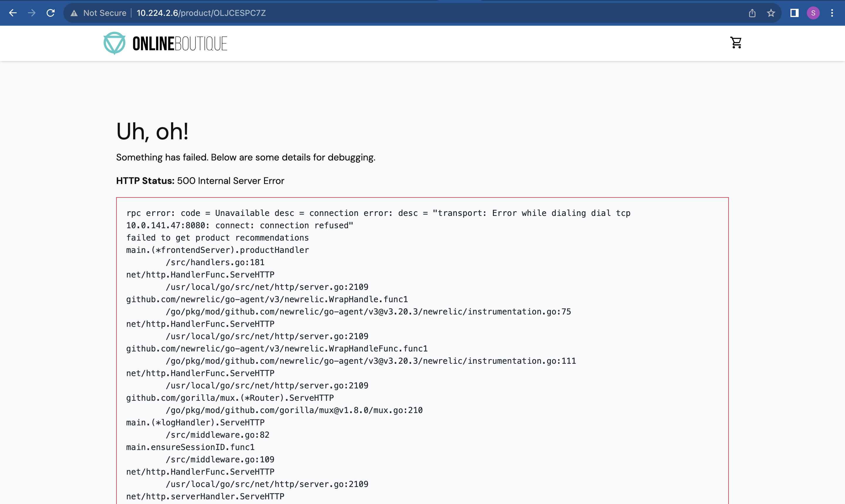The height and width of the screenshot is (504, 845).
Task: Click the 'instrumentation.go:75' path line
Action: click(x=369, y=312)
